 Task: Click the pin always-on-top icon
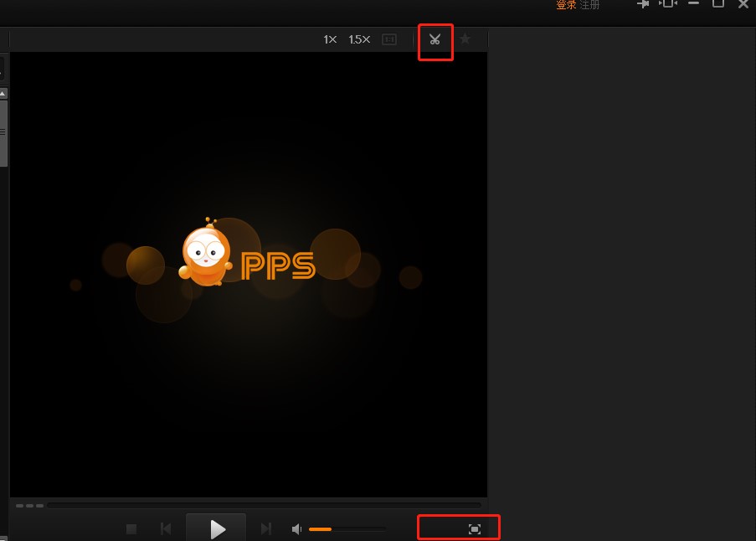[643, 4]
